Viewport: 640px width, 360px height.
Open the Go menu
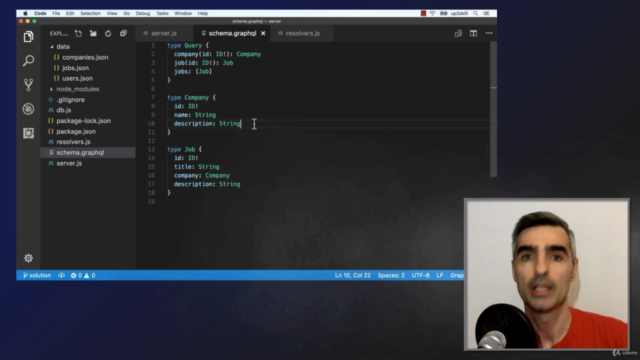coord(127,13)
